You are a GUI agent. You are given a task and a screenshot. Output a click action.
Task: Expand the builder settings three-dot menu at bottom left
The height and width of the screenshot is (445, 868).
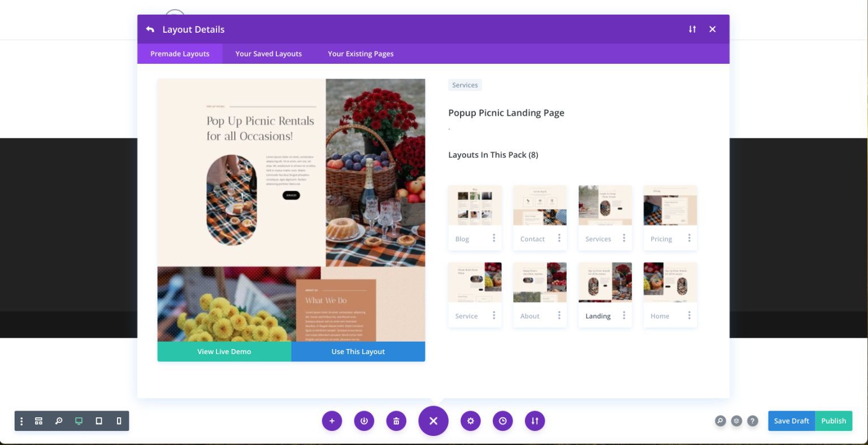[21, 421]
